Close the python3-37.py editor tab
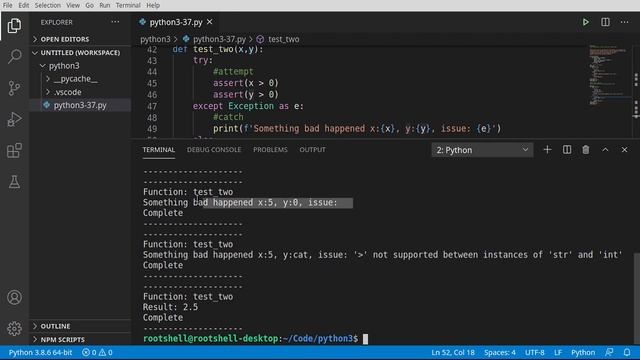Viewport: 640px width, 360px height. coord(209,22)
